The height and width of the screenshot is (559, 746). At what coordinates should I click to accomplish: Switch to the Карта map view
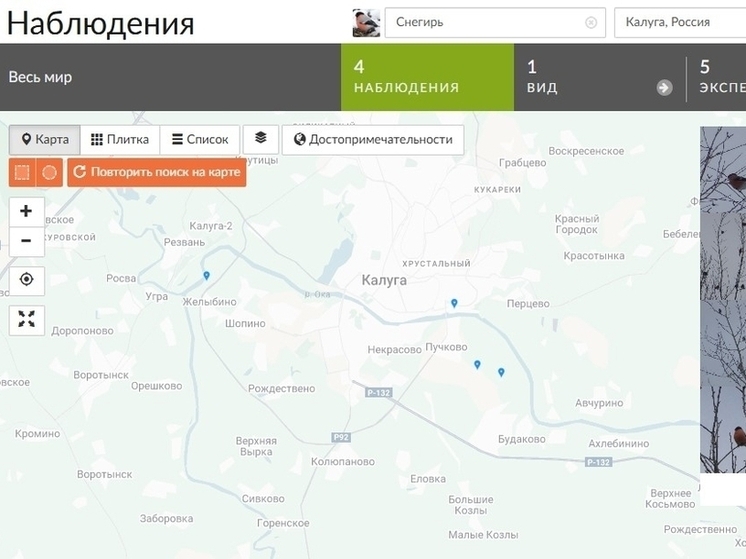click(45, 139)
